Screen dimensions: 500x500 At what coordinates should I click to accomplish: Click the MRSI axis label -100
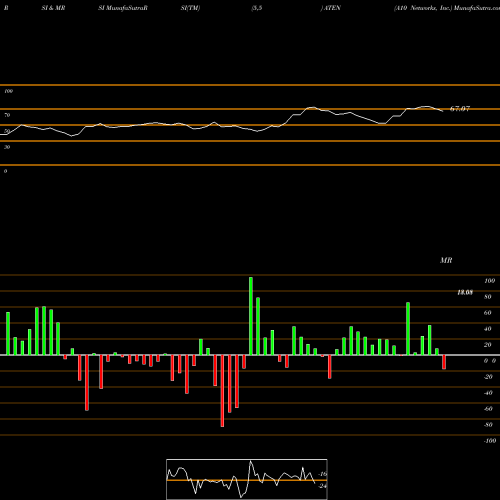coord(490,441)
